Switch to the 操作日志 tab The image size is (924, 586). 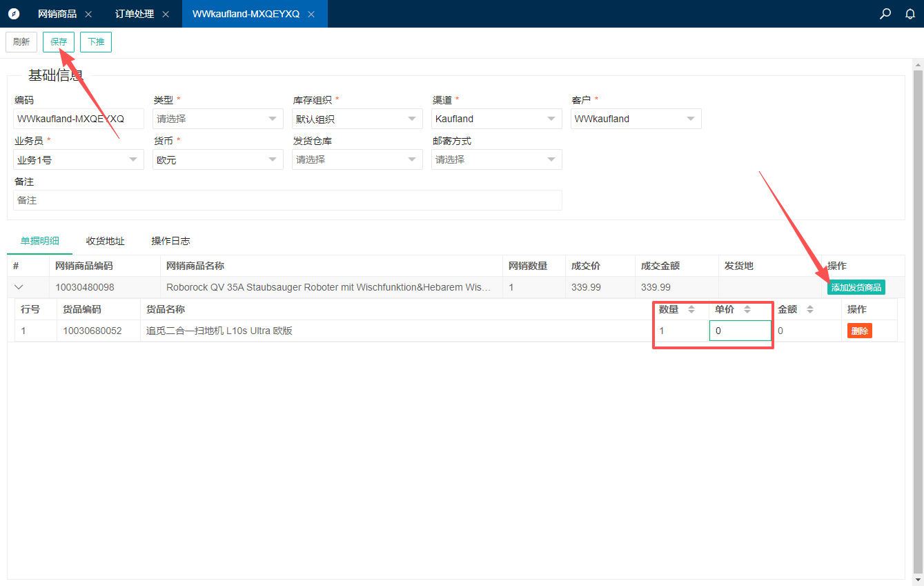point(170,241)
